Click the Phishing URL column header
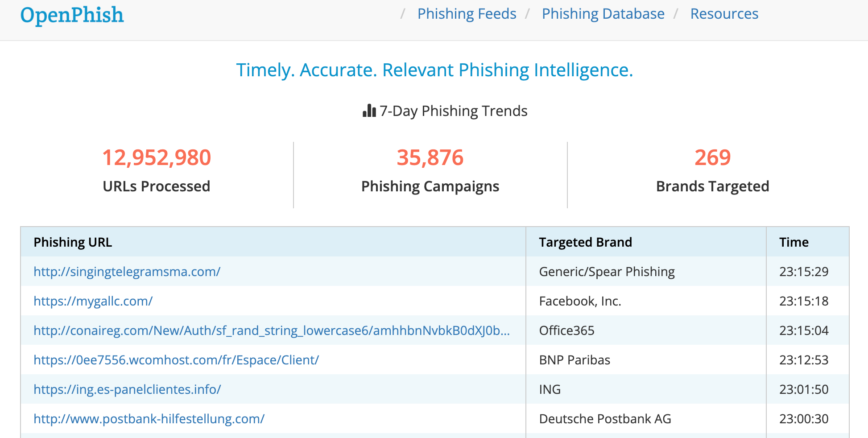This screenshot has width=868, height=438. pyautogui.click(x=73, y=242)
